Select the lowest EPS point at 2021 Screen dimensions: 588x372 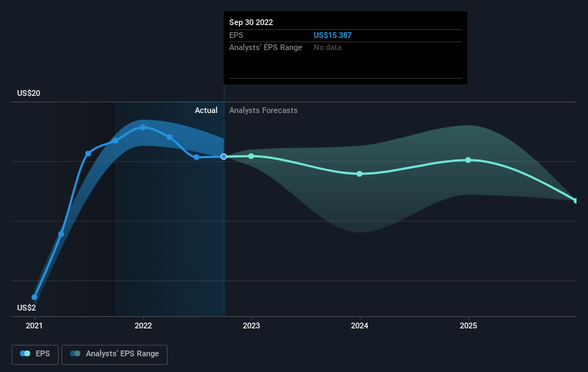tap(34, 297)
